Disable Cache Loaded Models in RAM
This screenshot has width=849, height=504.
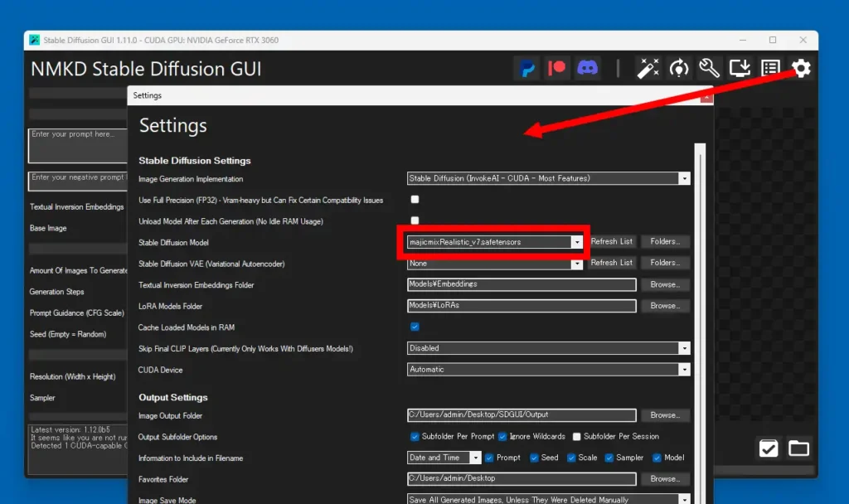coord(415,327)
